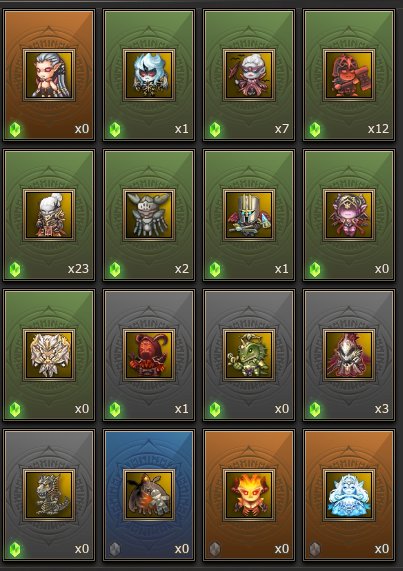Click the horned skeleton hero portrait

pos(149,215)
